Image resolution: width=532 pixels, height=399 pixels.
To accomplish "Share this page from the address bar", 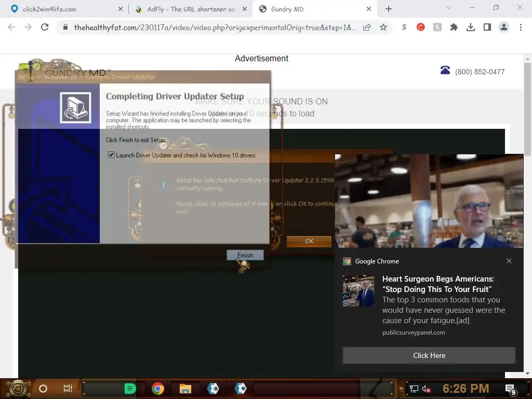I will click(367, 27).
